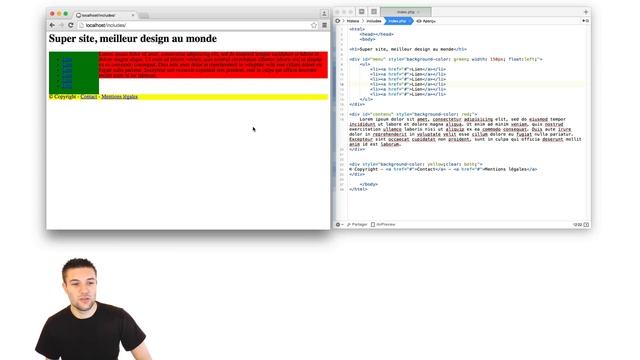The width and height of the screenshot is (640, 360).
Task: Open the Contact link in the footer
Action: pyautogui.click(x=89, y=97)
